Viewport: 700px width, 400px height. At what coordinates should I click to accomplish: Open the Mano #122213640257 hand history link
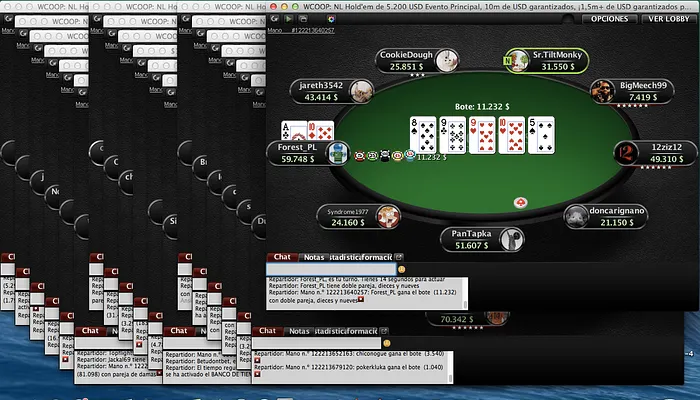click(301, 30)
